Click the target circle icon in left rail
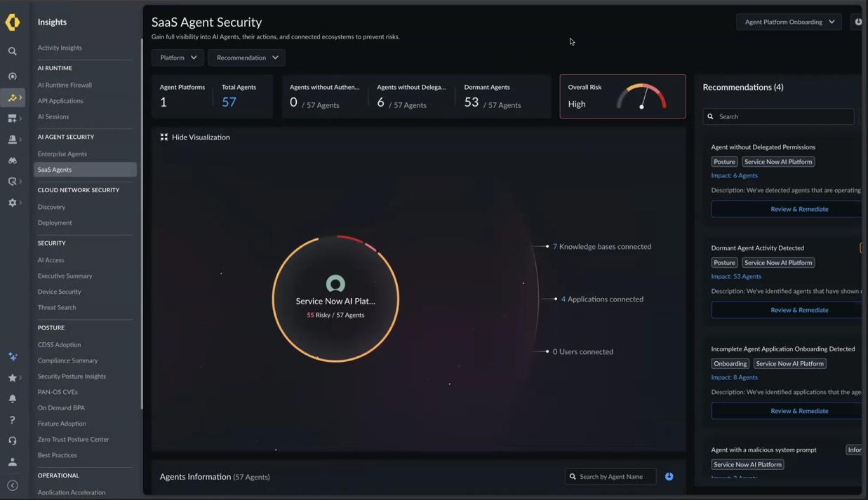 (x=13, y=76)
